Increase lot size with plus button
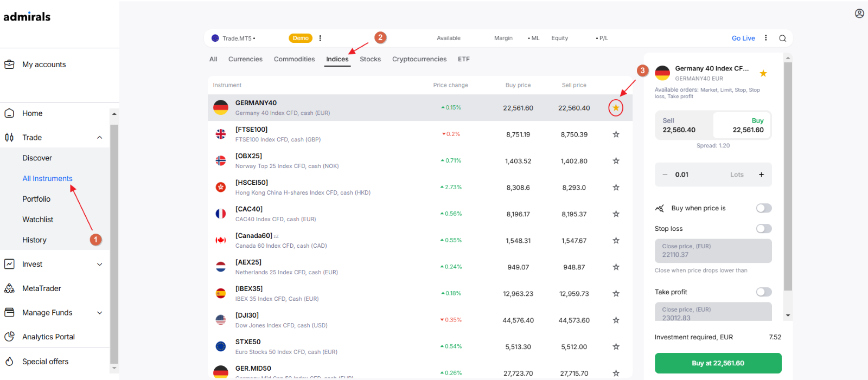 pos(761,175)
